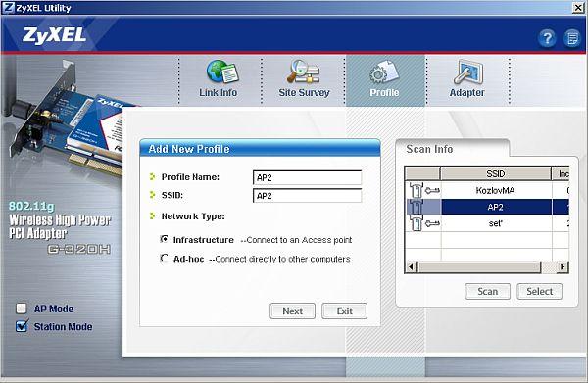Select the Ad-hoc radio button
The height and width of the screenshot is (383, 588).
(x=165, y=259)
